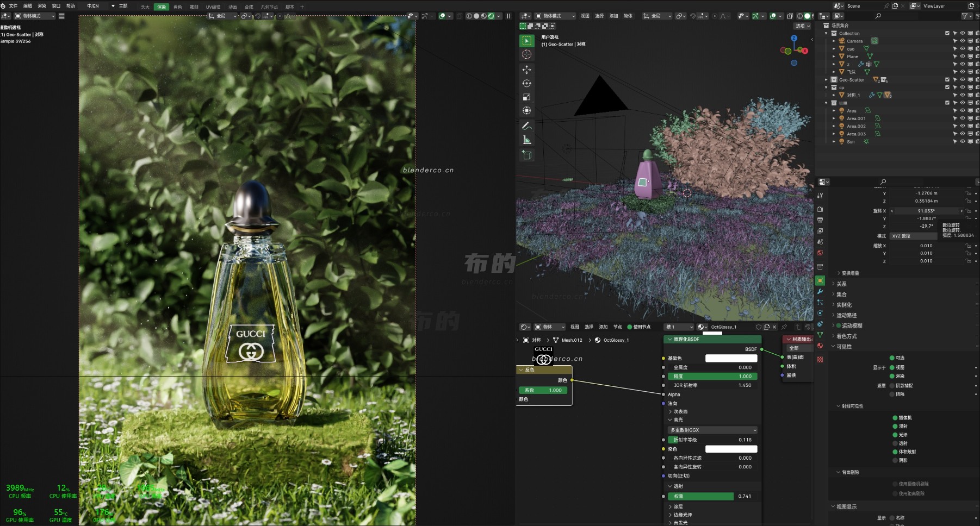This screenshot has height=526, width=980.
Task: Open the Object Data properties tab
Action: (x=820, y=335)
